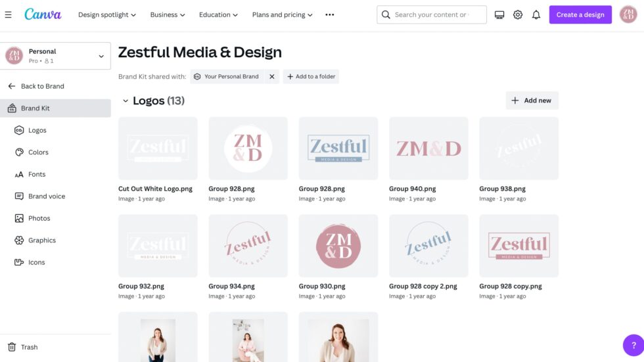
Task: Open Group 940.png logo thumbnail
Action: coord(428,148)
